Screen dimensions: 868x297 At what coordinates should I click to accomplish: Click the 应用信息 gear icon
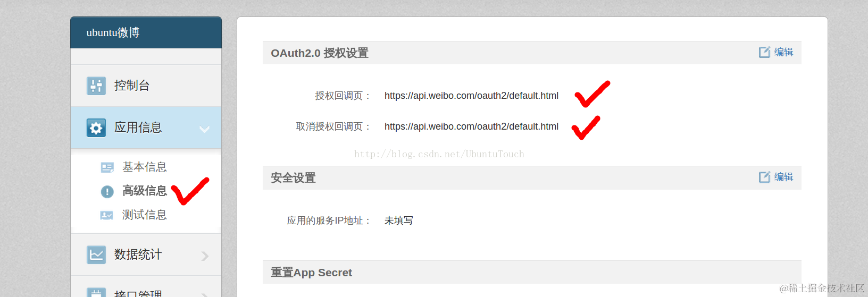(x=96, y=128)
